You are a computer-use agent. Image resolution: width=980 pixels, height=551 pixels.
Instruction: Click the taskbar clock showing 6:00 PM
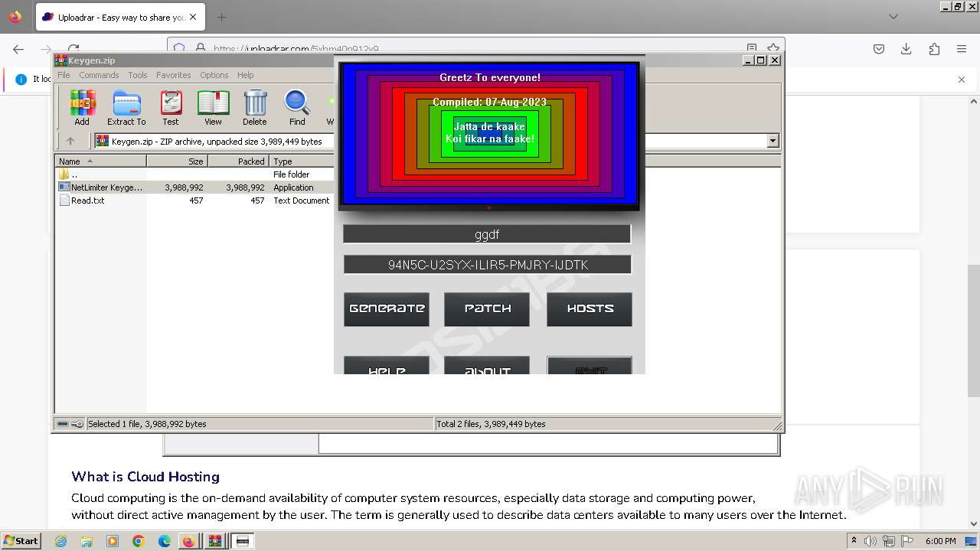(940, 541)
